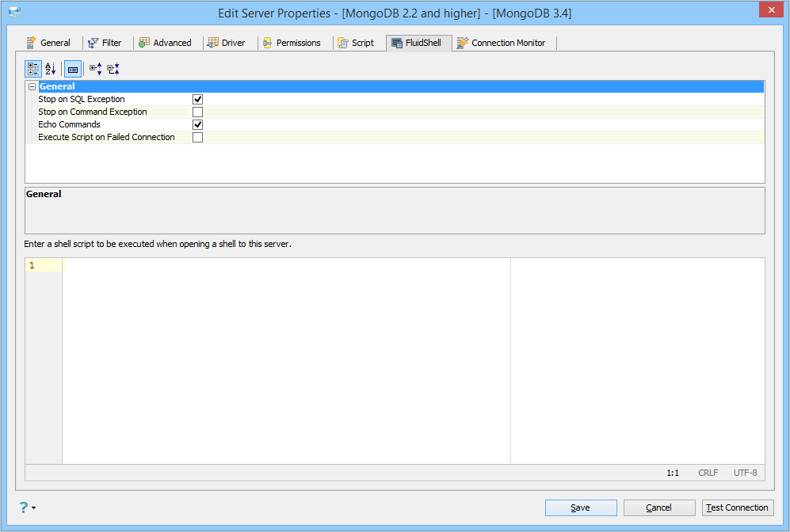Click the Expand all categories icon
The height and width of the screenshot is (532, 790).
pos(96,69)
